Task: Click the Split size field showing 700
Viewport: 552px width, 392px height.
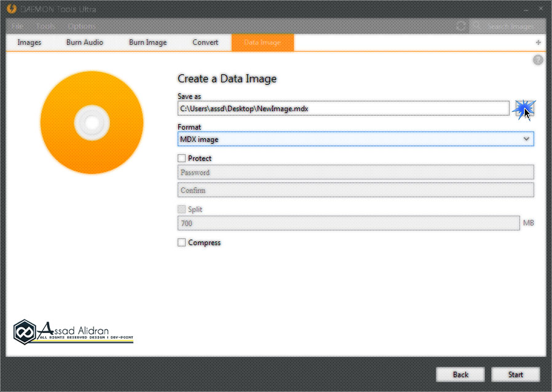Action: click(349, 223)
